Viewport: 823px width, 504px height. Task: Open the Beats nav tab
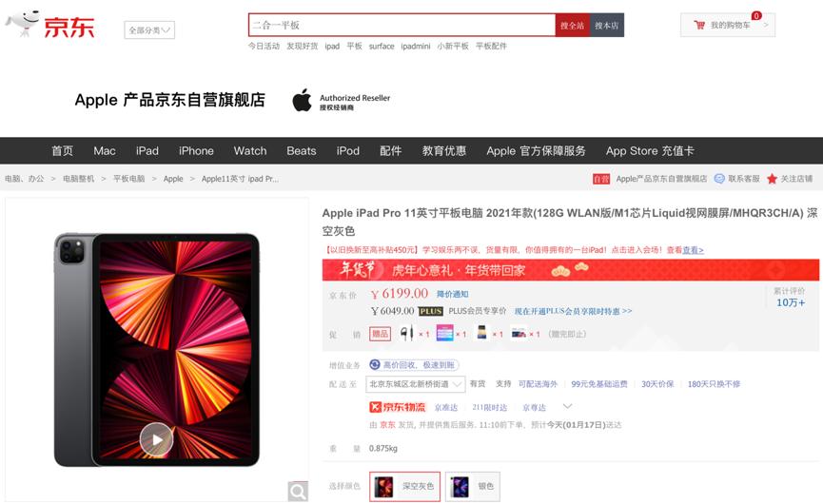302,150
